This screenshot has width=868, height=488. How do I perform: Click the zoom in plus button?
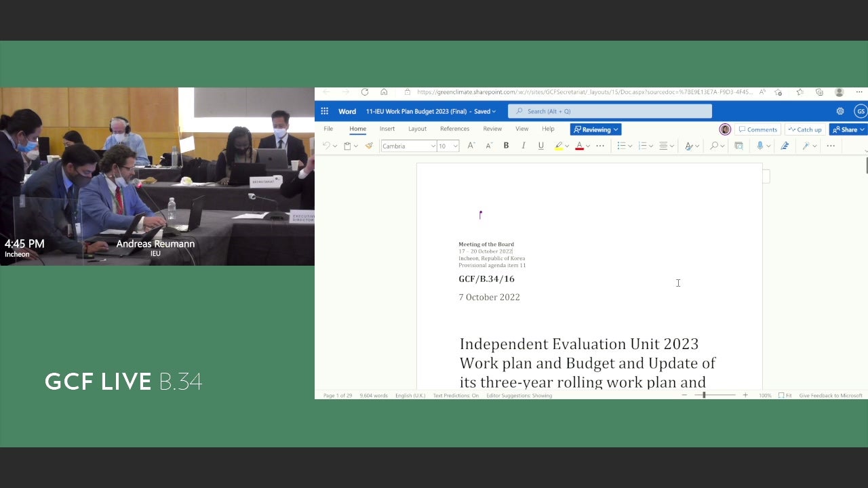click(745, 395)
